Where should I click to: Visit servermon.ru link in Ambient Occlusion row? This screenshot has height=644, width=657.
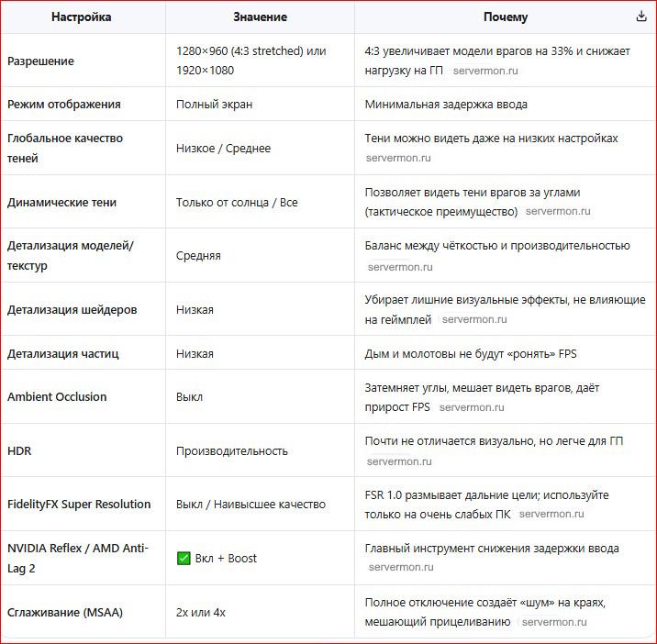click(472, 407)
